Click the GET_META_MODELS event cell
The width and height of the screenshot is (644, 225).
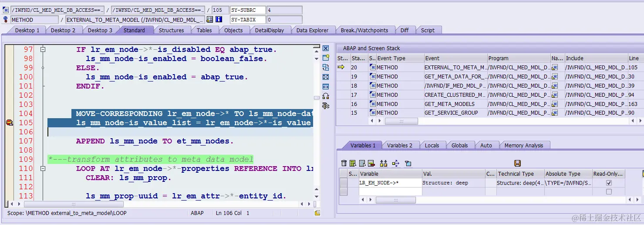click(x=455, y=104)
